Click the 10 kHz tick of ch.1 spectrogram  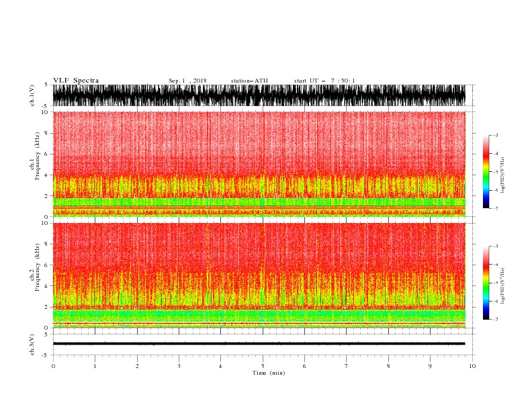(x=44, y=112)
